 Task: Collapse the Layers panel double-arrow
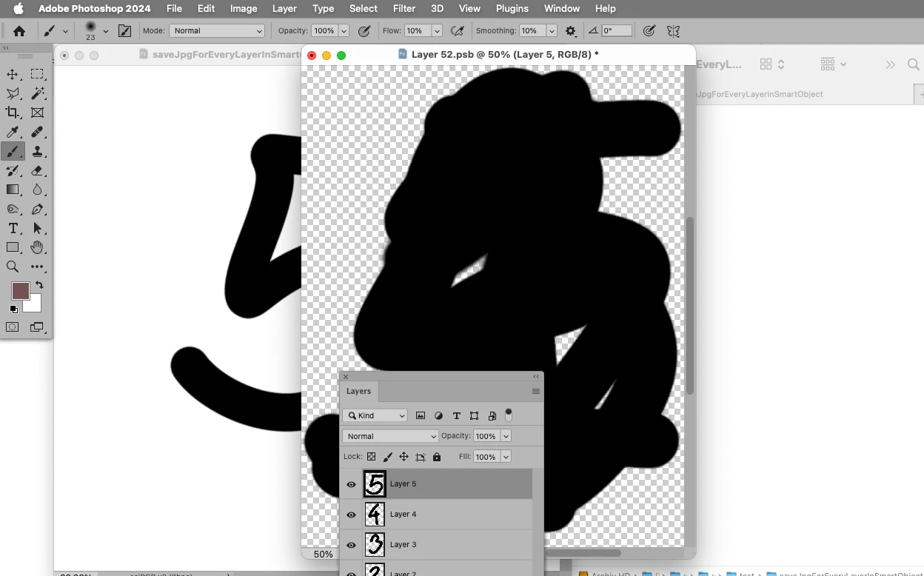pyautogui.click(x=536, y=377)
